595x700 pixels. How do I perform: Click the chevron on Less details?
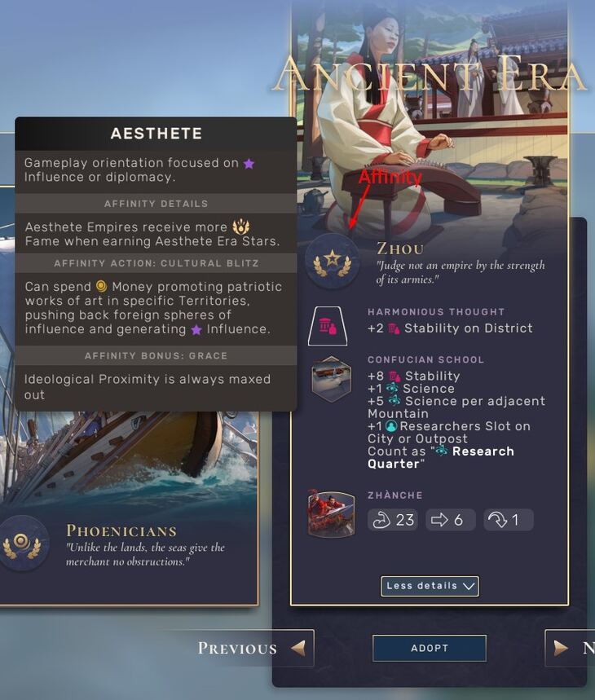tap(468, 586)
